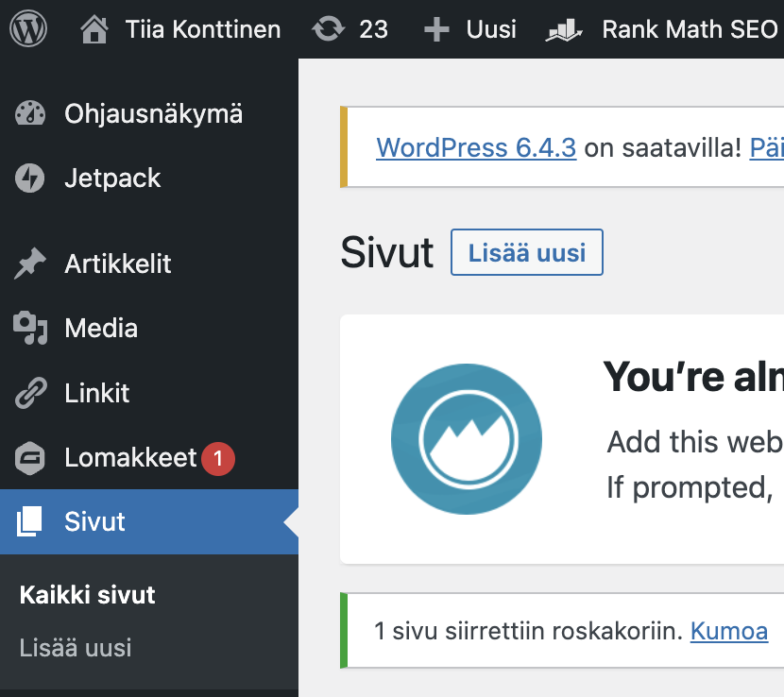Click the Ohjausnäkymä dashboard gauge icon
This screenshot has height=697, width=784.
pyautogui.click(x=30, y=114)
